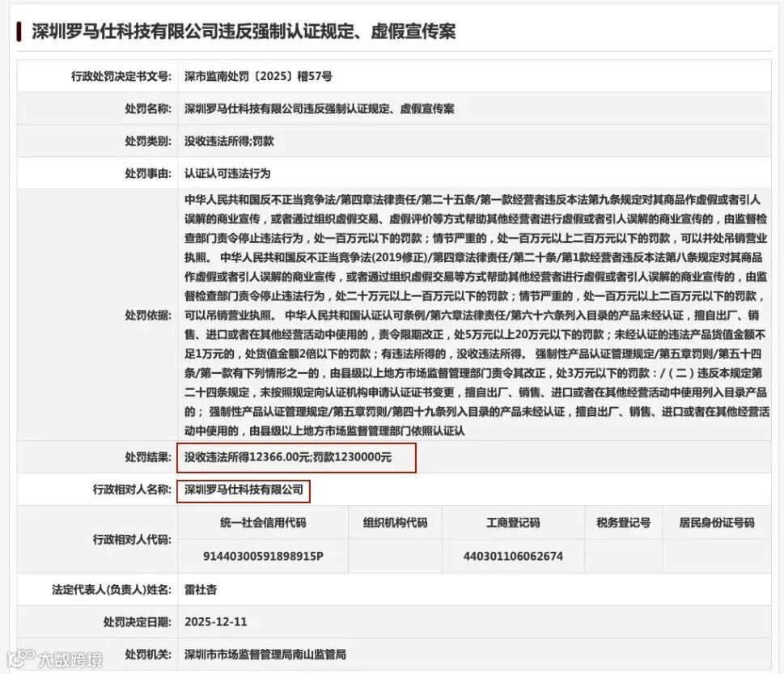Select the legal representative name 雷杜杏
Image resolution: width=784 pixels, height=674 pixels.
click(x=201, y=590)
